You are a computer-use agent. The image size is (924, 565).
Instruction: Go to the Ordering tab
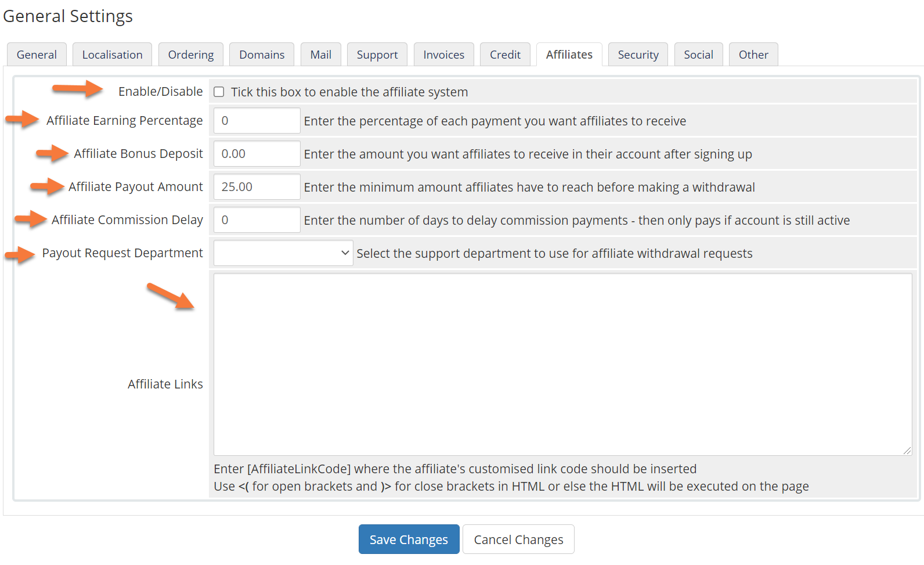(x=190, y=55)
